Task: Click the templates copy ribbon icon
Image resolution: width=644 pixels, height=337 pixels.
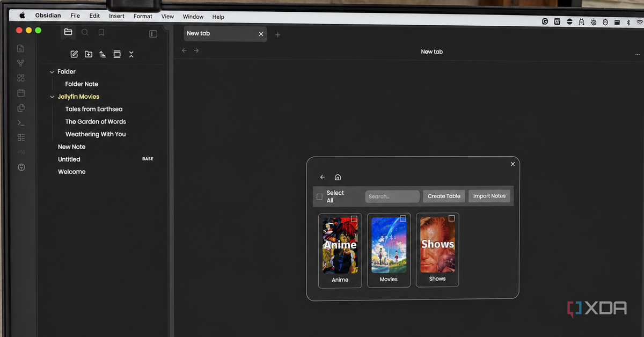Action: [21, 108]
